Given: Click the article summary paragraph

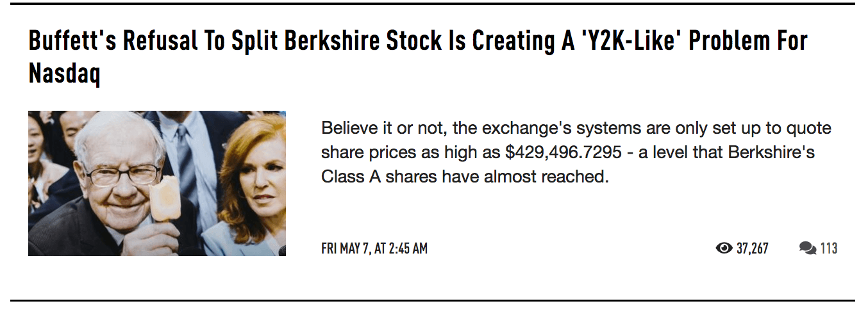Looking at the screenshot, I should (576, 152).
